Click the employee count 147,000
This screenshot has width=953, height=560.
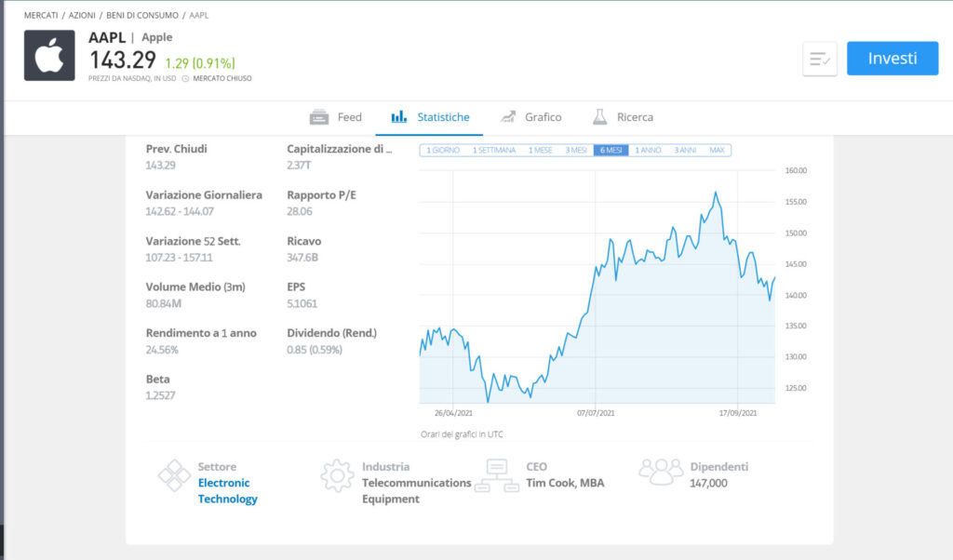point(708,483)
